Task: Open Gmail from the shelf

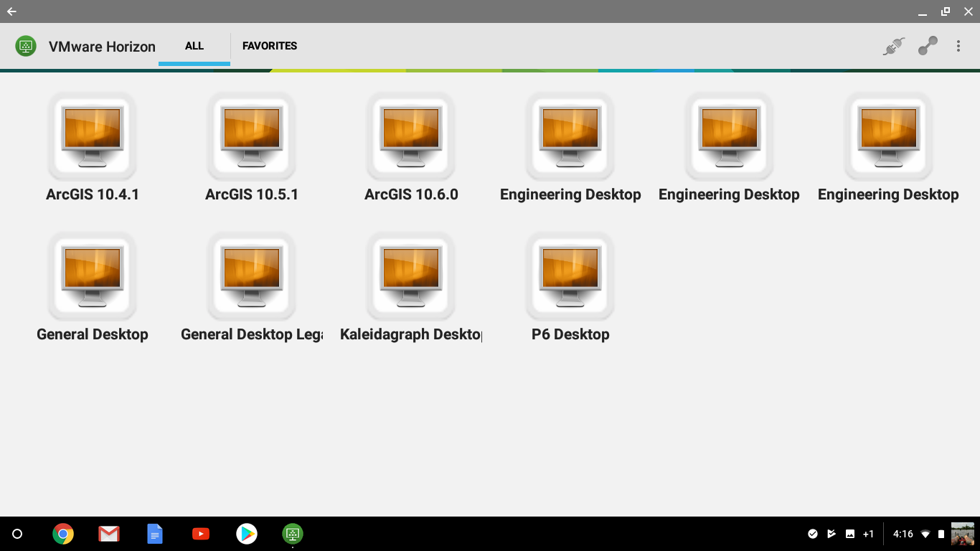Action: click(109, 534)
